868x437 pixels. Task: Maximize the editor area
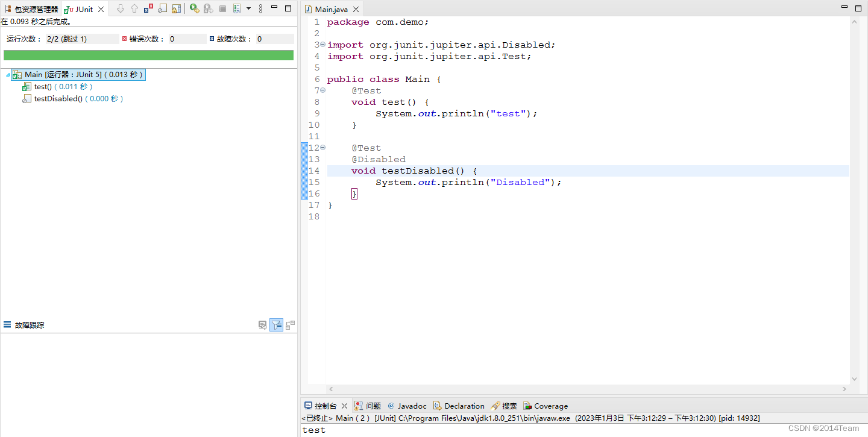point(858,7)
